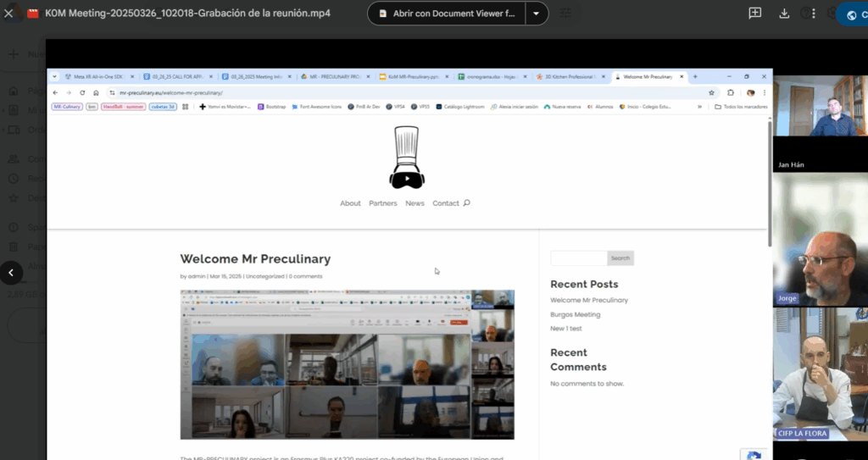Viewport: 868px width, 460px height.
Task: Open the tab search dropdown arrow
Action: (x=55, y=77)
